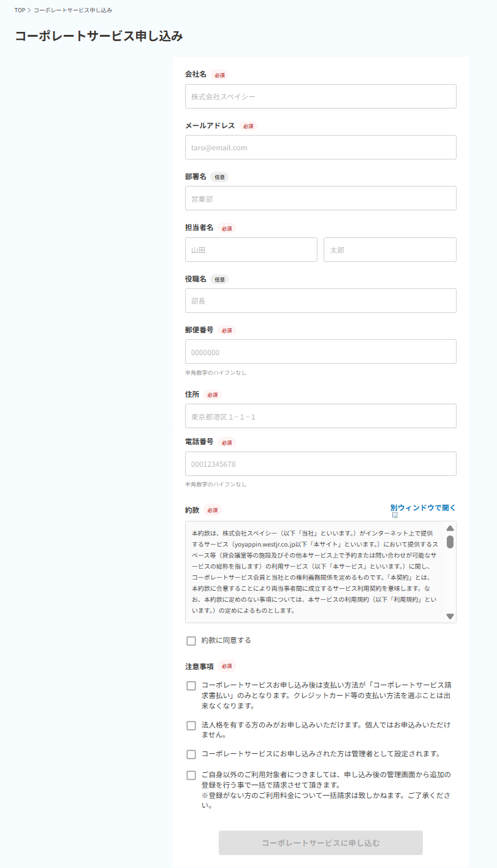Check the 法人格を有する方のみ notice checkbox
Screen dimensions: 497x868
coord(191,726)
